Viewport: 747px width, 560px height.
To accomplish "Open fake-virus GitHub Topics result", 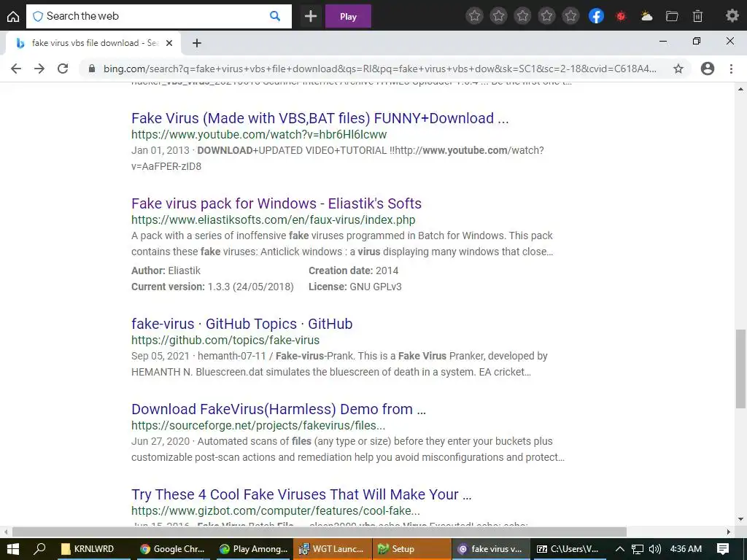I will coord(241,324).
